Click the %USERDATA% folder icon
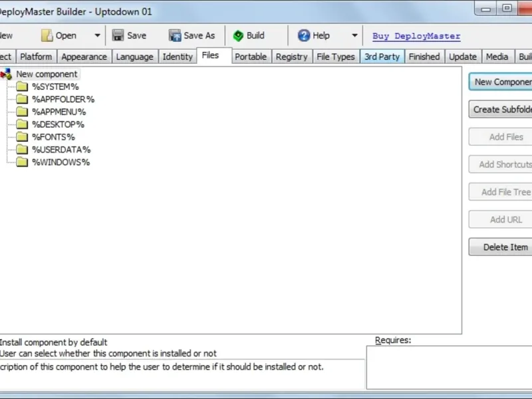 coord(22,149)
